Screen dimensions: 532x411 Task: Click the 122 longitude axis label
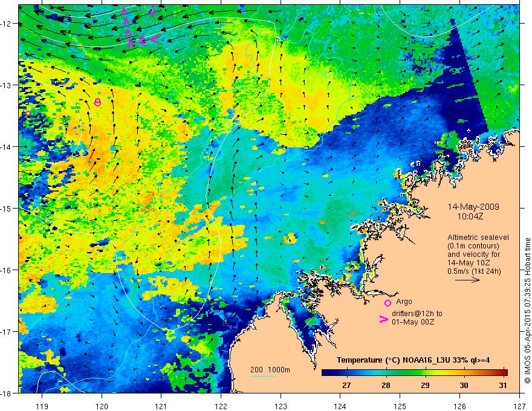point(221,406)
